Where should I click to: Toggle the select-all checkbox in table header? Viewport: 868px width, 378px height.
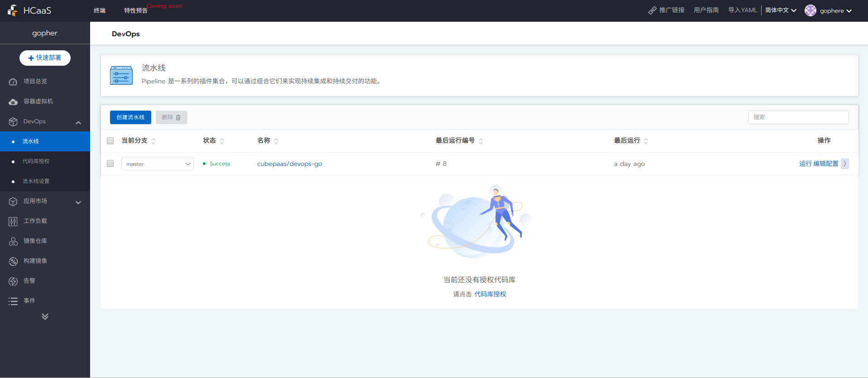(x=110, y=141)
